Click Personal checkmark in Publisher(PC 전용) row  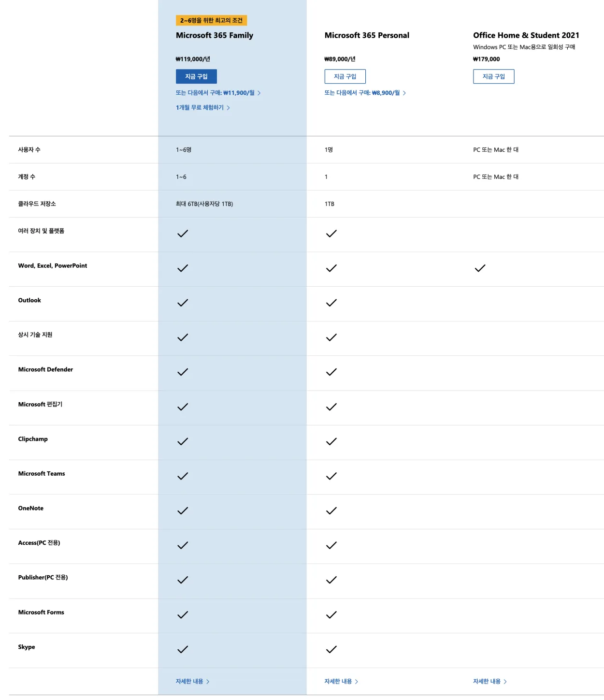point(331,580)
